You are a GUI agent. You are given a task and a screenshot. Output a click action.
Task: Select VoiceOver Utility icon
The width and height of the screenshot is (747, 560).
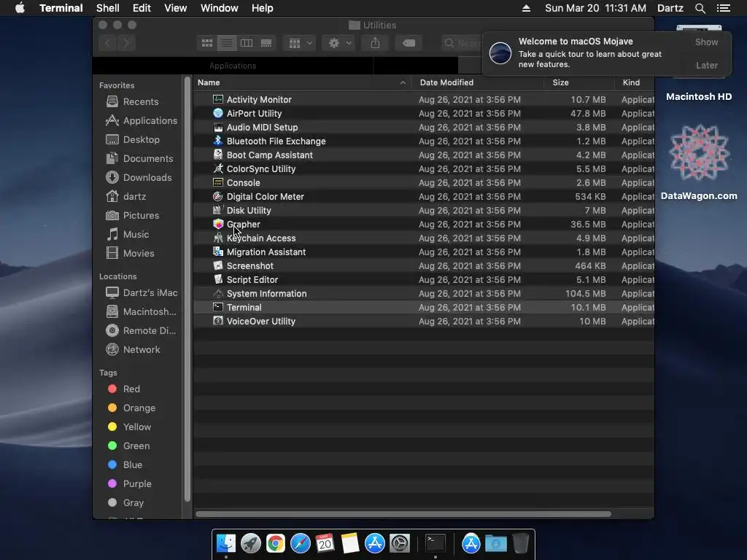click(x=217, y=321)
